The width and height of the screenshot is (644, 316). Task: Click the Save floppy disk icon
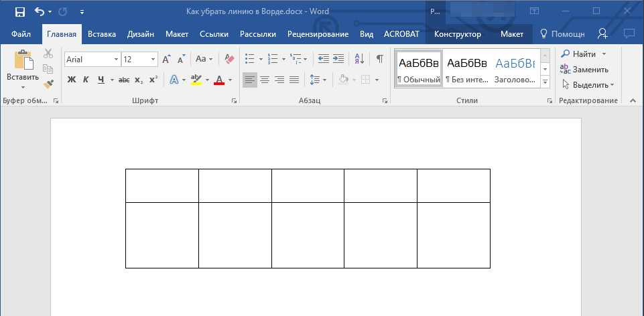tap(19, 11)
